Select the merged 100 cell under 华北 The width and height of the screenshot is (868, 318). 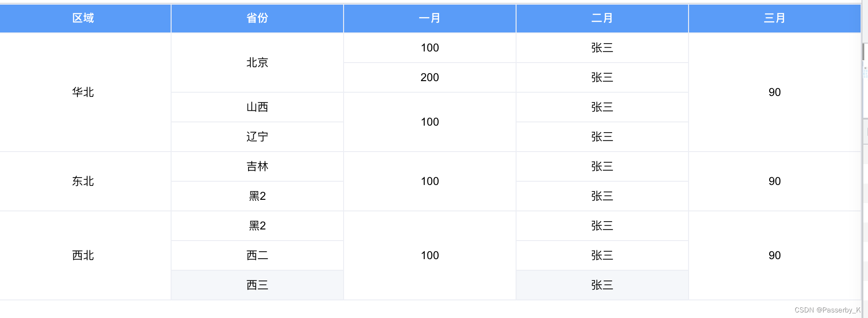pos(429,122)
